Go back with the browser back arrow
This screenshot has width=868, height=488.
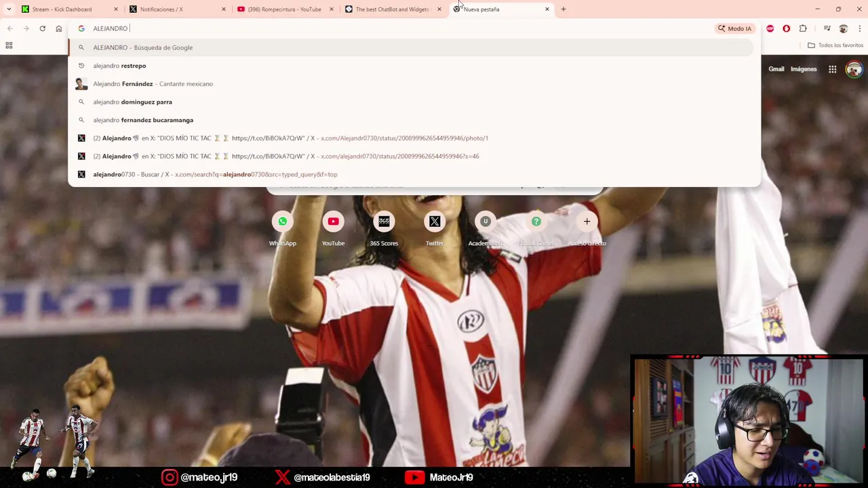pyautogui.click(x=9, y=28)
